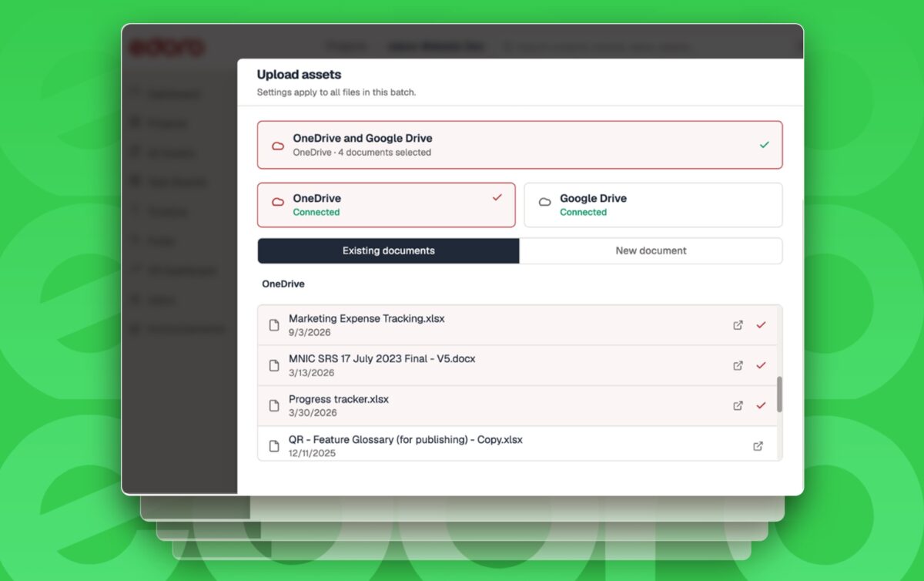This screenshot has height=581, width=924.
Task: Click the document list scrollbar thumb
Action: [779, 395]
